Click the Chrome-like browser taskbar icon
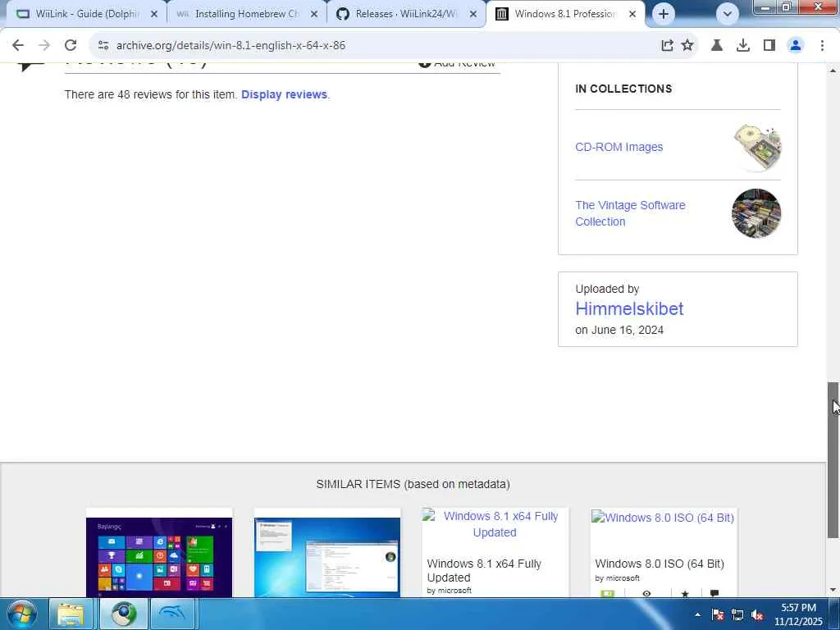 [124, 614]
